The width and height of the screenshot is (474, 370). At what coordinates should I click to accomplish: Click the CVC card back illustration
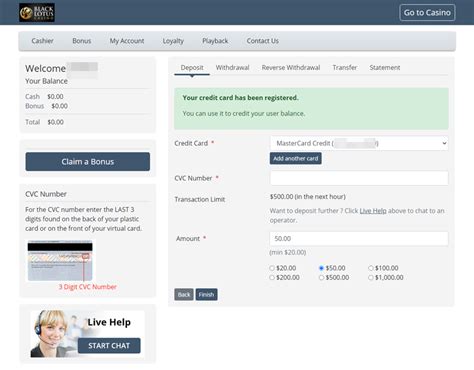coord(60,261)
